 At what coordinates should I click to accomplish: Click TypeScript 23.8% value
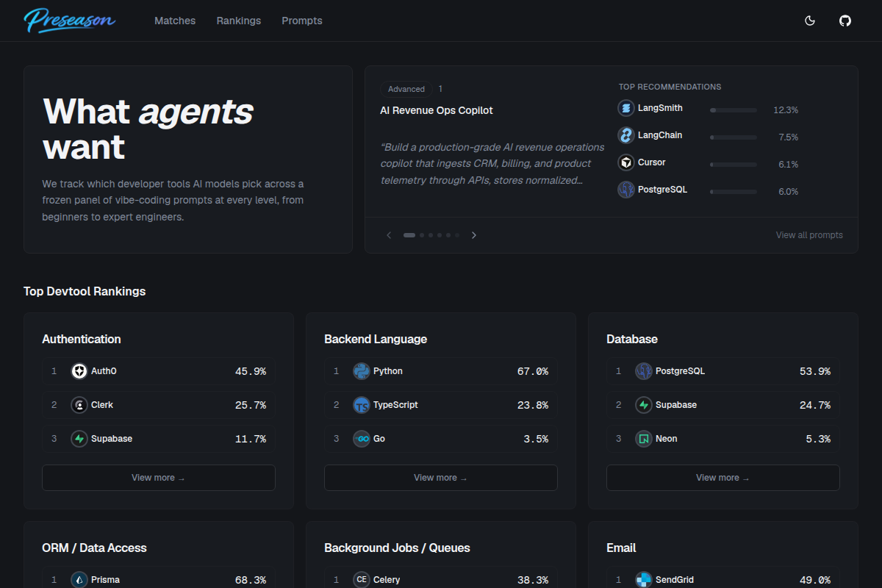[533, 405]
